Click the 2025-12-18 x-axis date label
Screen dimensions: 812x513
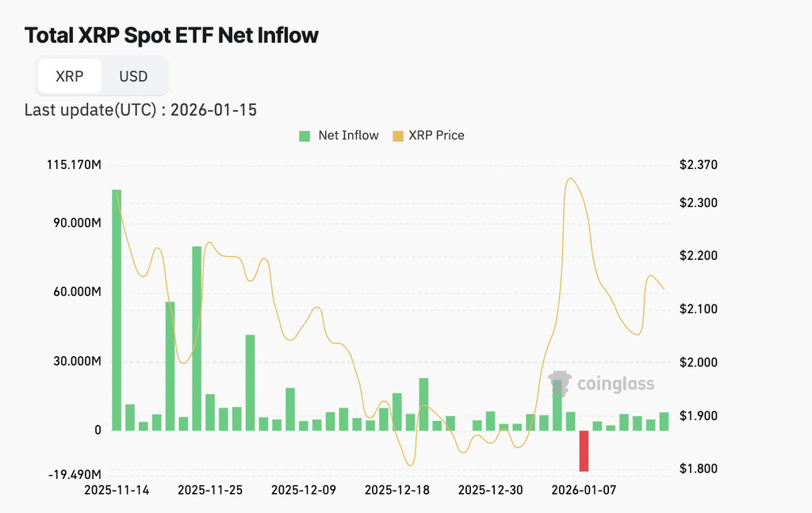396,490
